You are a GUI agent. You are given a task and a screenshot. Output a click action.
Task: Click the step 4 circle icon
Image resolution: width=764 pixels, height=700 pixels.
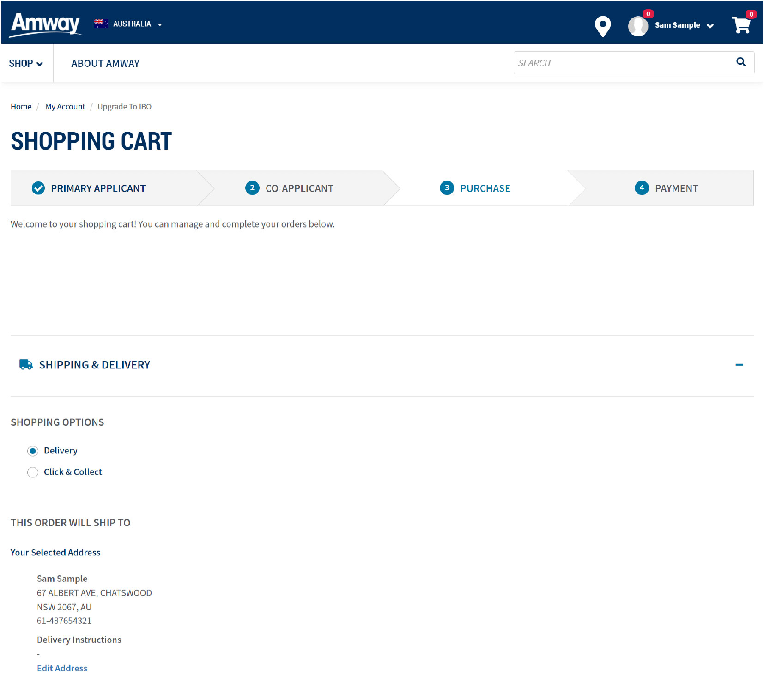(x=642, y=188)
